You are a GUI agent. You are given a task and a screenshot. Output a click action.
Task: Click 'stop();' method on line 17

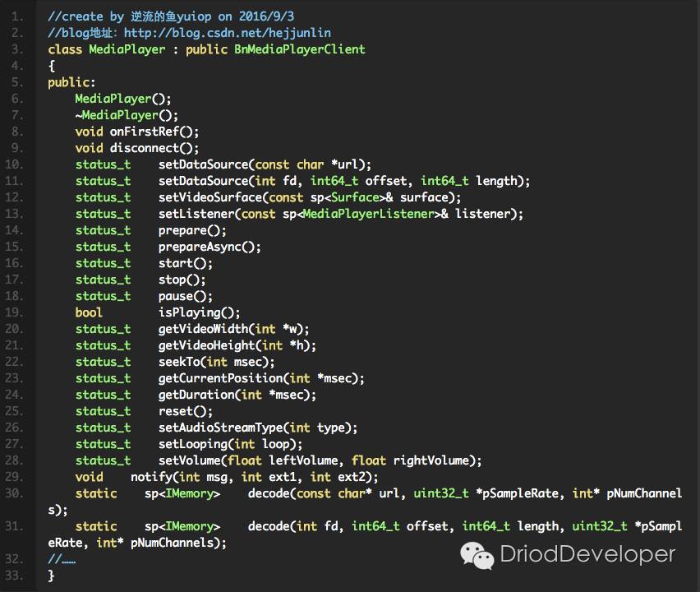coord(182,280)
